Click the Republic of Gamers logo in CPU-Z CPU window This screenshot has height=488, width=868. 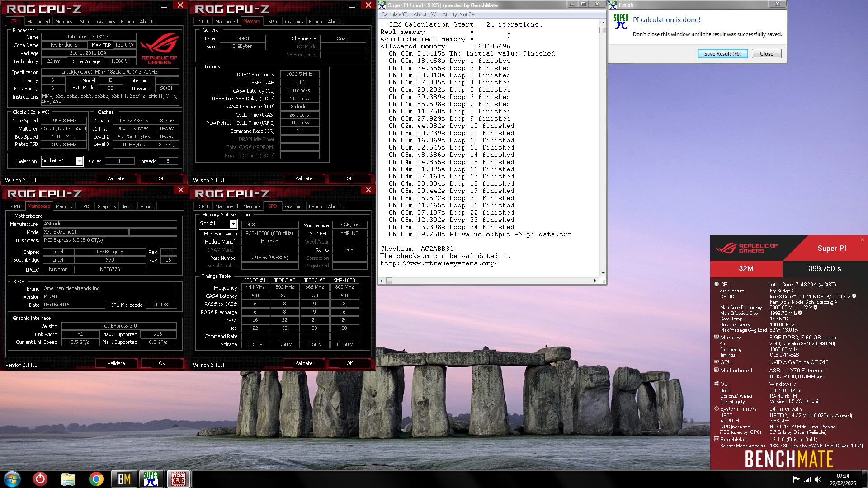[x=160, y=48]
